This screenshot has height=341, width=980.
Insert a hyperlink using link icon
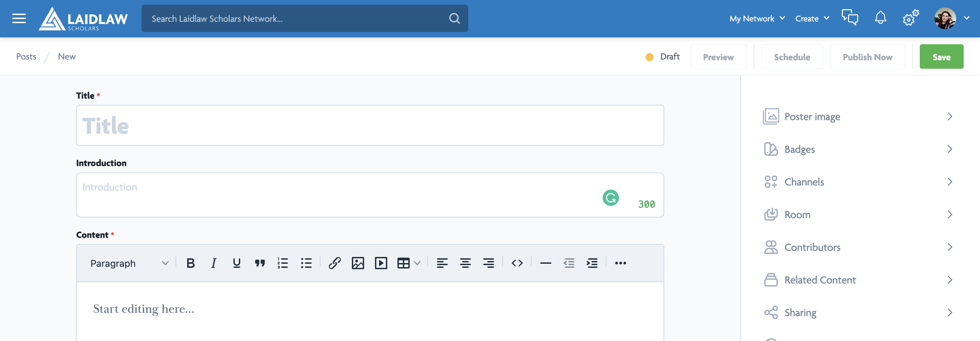334,263
